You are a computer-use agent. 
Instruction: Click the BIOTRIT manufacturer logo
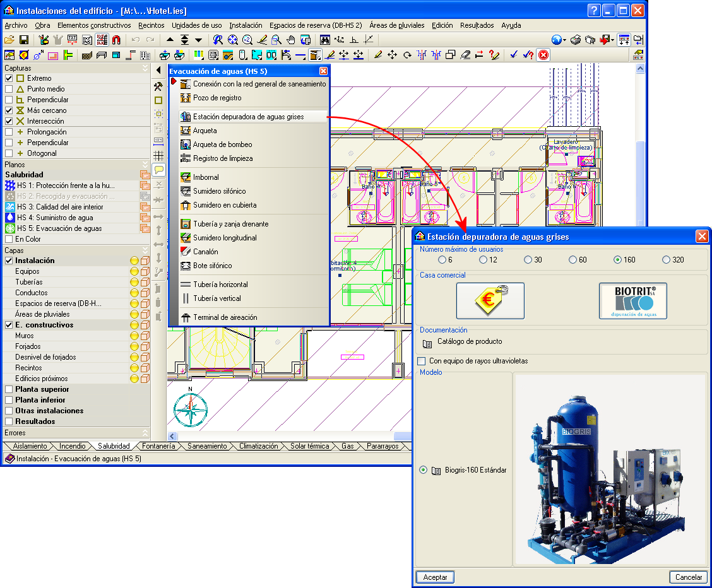(x=632, y=301)
